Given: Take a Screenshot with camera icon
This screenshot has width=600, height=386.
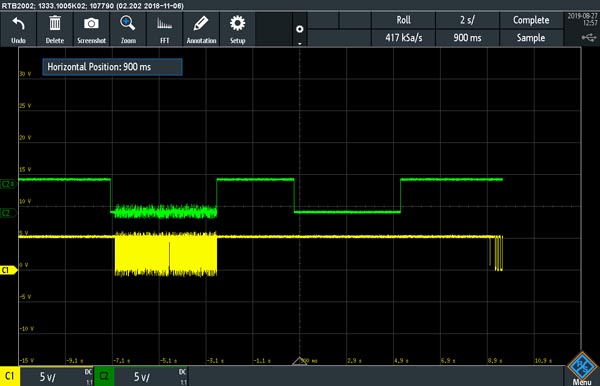Looking at the screenshot, I should 91,24.
